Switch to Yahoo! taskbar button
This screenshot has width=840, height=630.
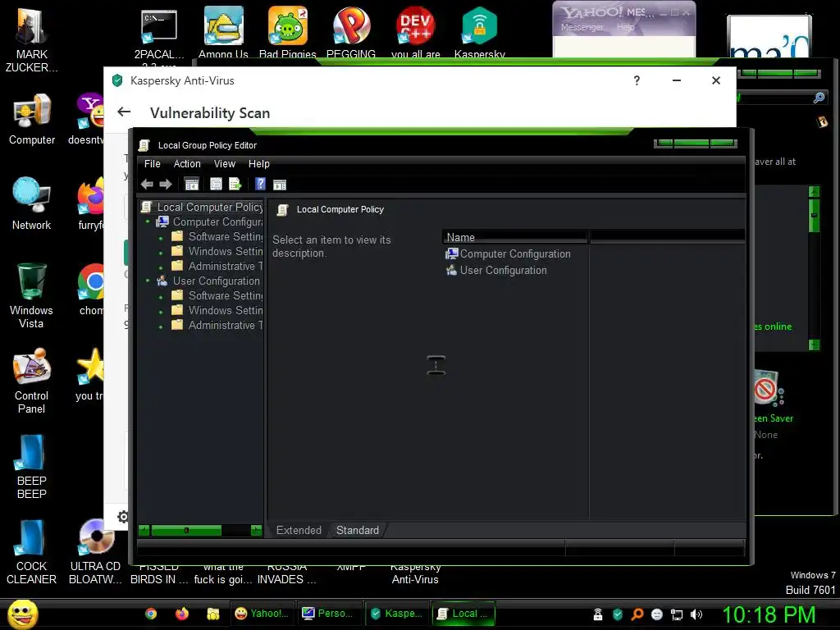point(262,614)
